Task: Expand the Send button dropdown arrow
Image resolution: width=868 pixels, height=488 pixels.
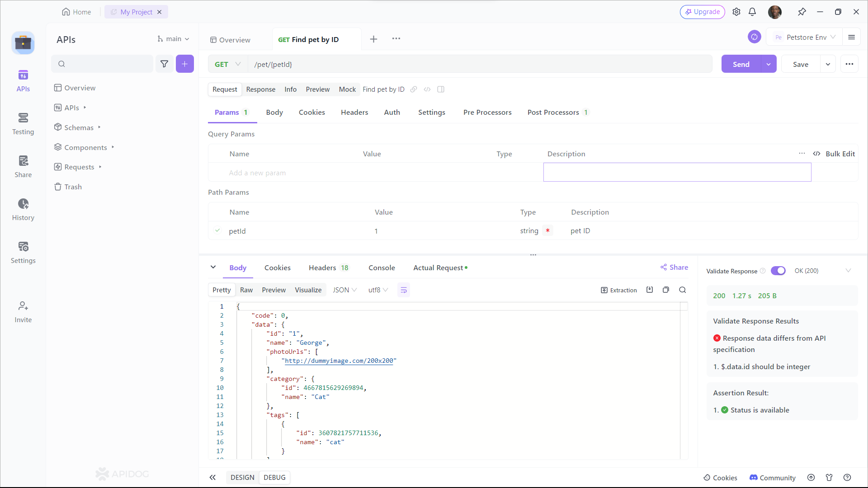Action: tap(769, 64)
